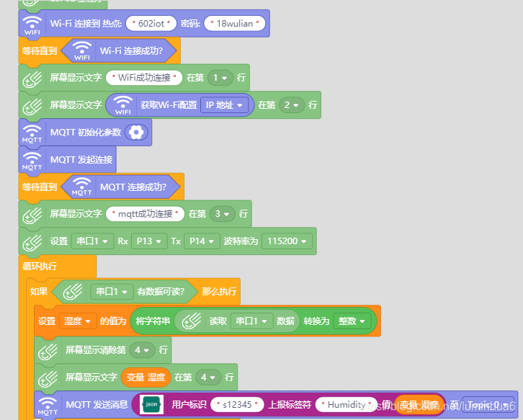Image resolution: width=523 pixels, height=420 pixels.
Task: Click WiFi icon in 获取Wi-Fi配置 block
Action: coord(123,105)
